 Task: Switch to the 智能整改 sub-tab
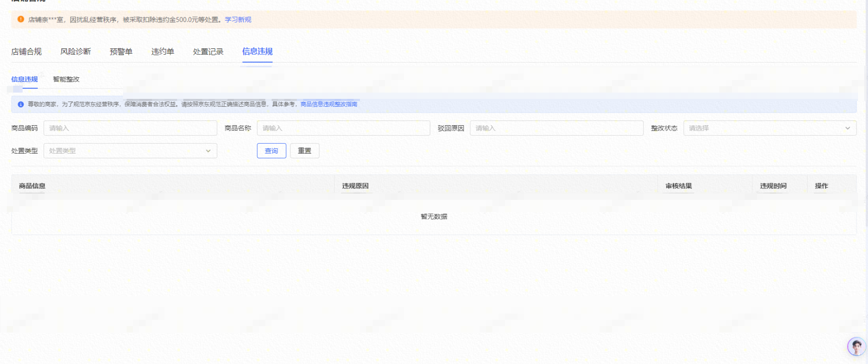[66, 79]
